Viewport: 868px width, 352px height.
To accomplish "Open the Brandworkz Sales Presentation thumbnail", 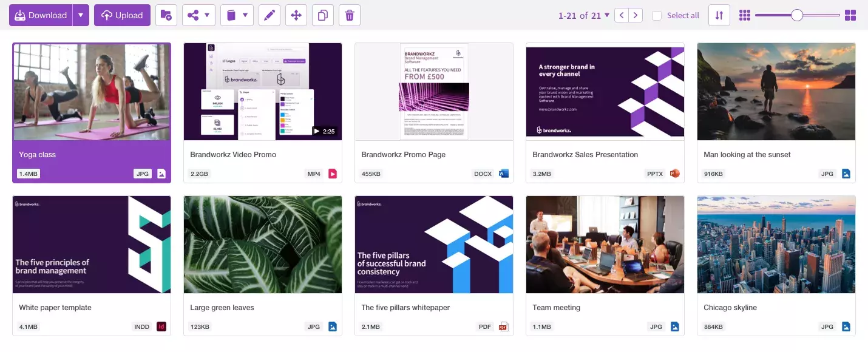I will [605, 92].
